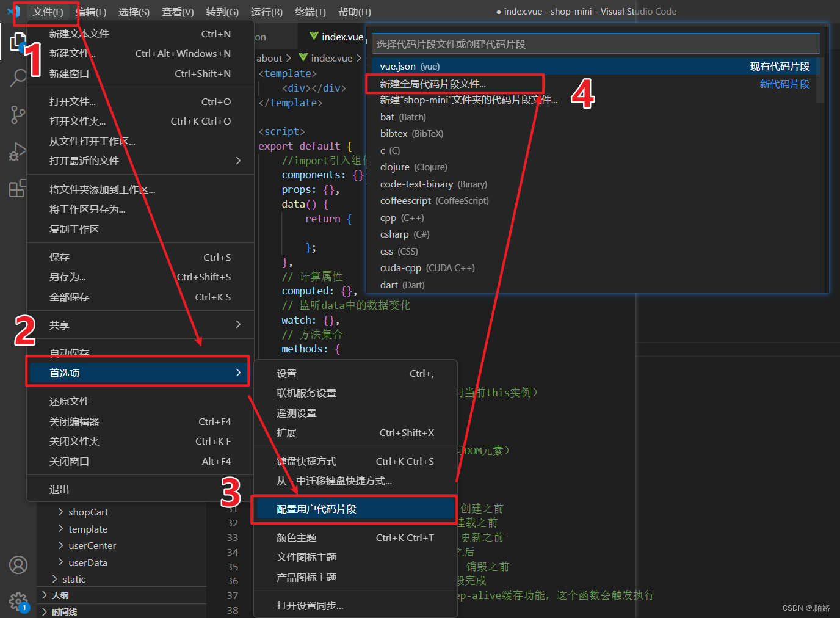
Task: Open the 文件(F) menu
Action: coord(48,12)
